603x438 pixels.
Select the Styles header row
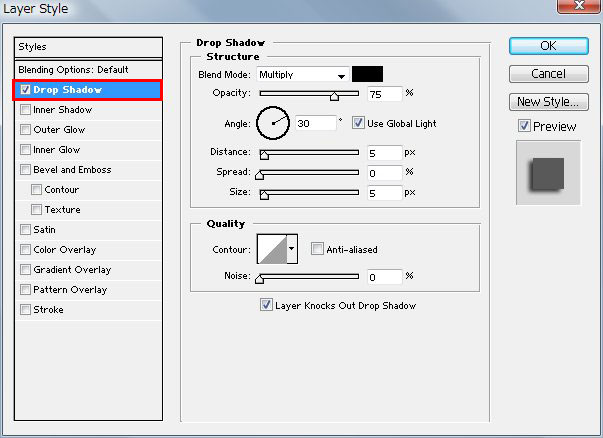coord(88,47)
